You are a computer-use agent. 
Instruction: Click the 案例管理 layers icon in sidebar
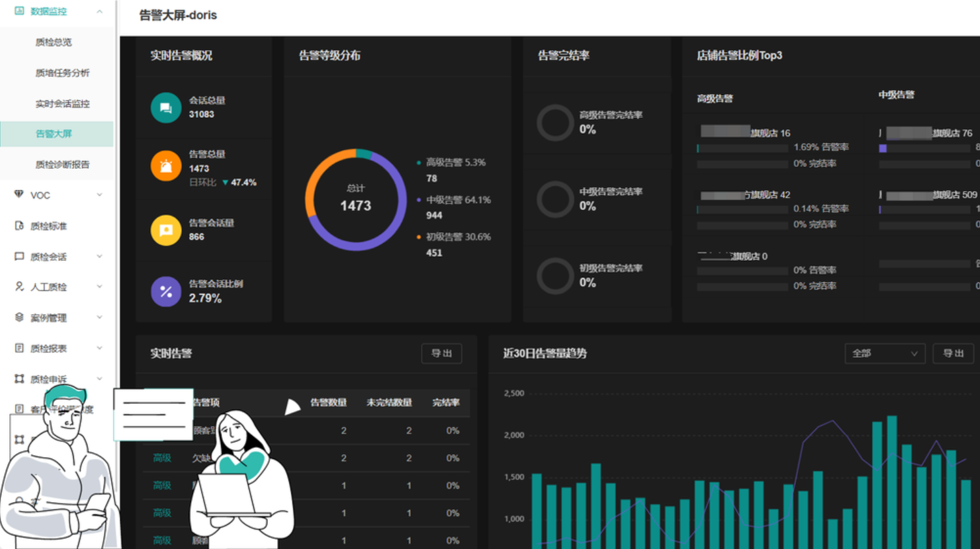(19, 318)
